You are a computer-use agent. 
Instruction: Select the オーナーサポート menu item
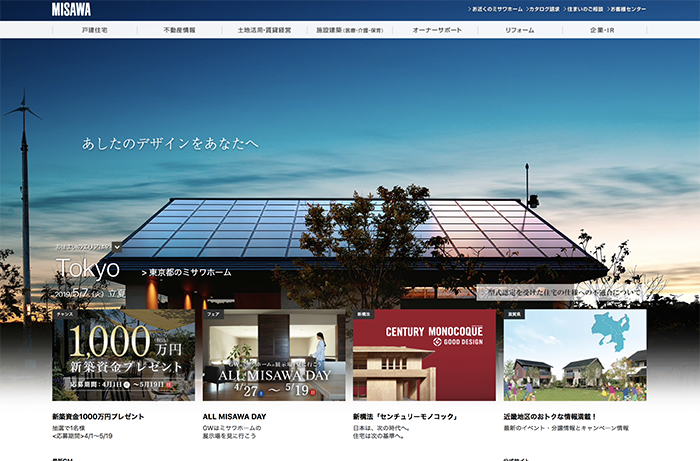pyautogui.click(x=437, y=30)
